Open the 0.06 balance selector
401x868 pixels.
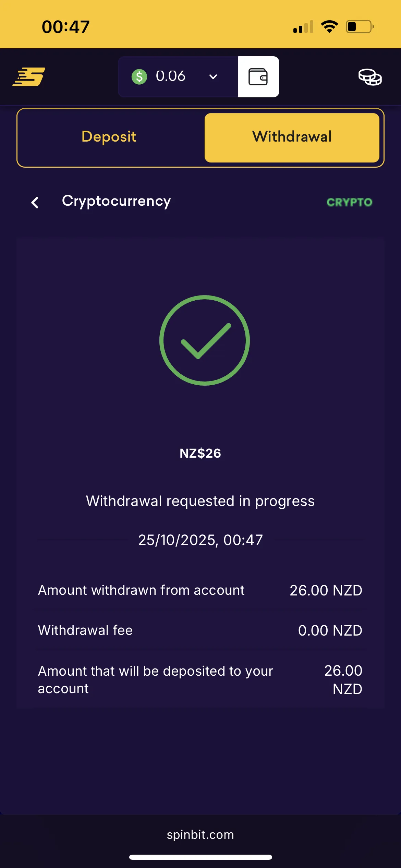click(x=171, y=76)
